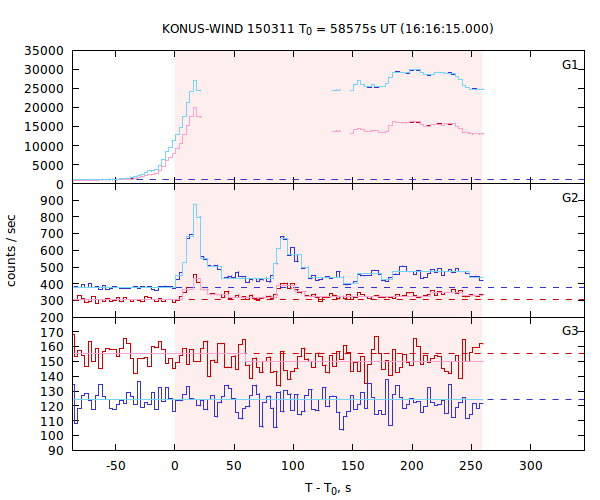Click the 10000 tick label
This screenshot has width=600, height=500.
click(44, 146)
